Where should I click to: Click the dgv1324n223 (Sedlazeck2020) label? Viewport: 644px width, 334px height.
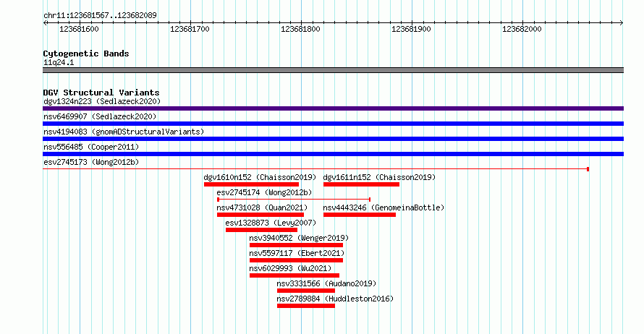(102, 101)
